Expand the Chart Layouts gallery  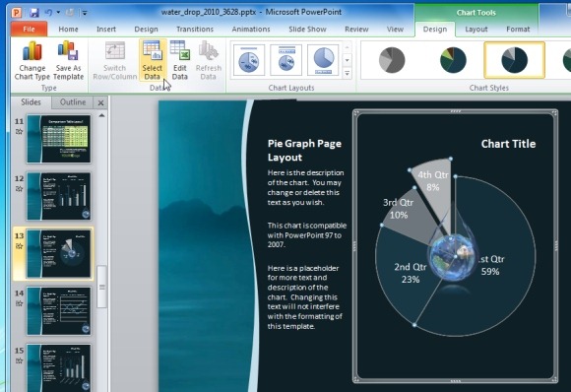point(348,73)
